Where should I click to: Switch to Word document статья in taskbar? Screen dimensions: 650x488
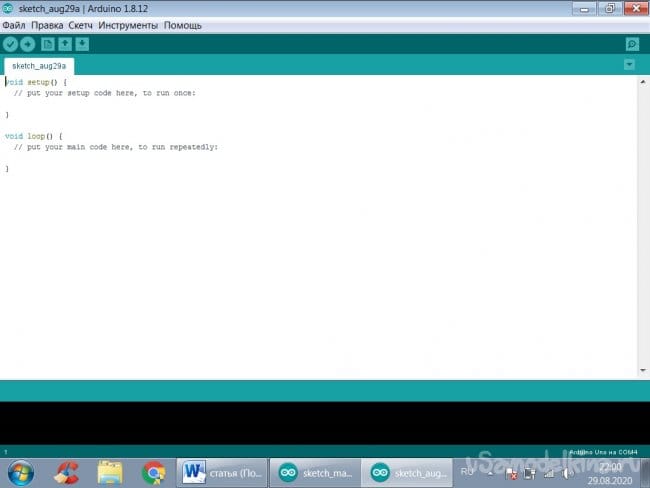coord(222,472)
